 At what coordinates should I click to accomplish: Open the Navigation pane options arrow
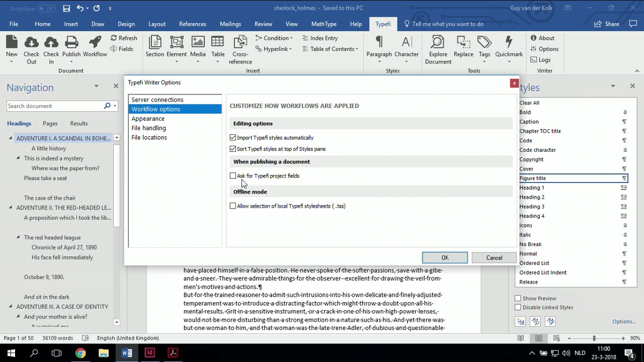click(x=96, y=86)
